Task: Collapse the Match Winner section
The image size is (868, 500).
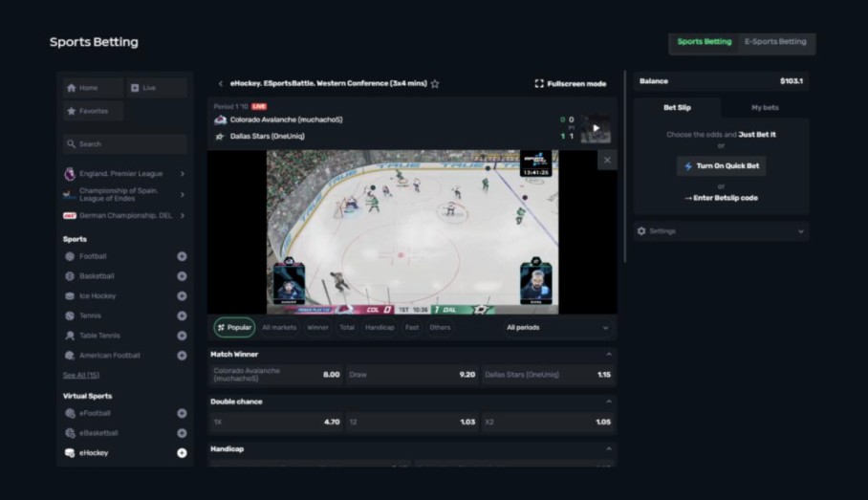Action: pos(609,355)
